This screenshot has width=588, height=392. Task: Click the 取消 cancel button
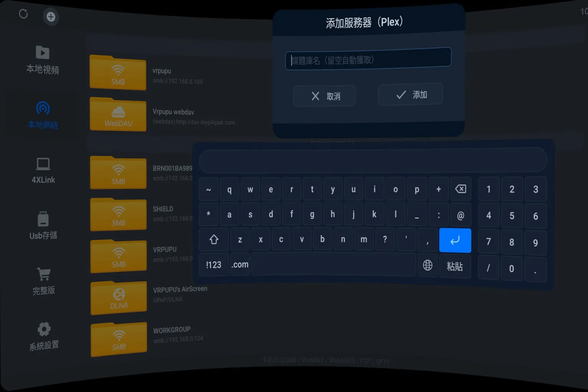[324, 96]
